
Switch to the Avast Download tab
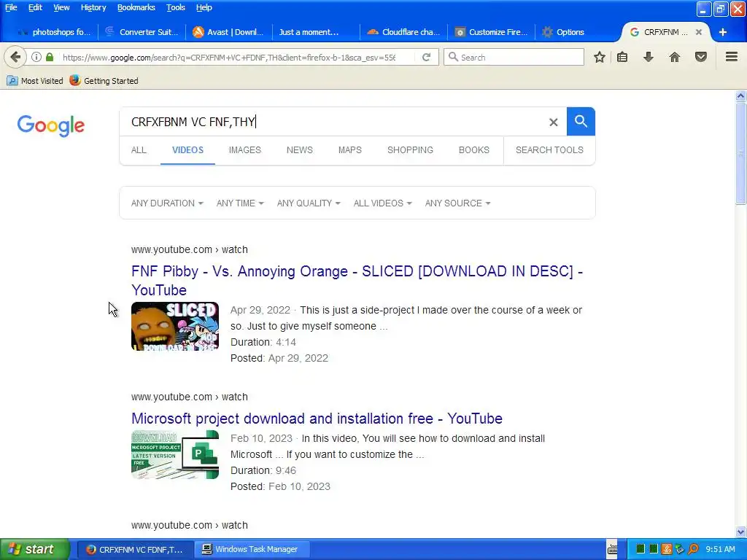coord(228,32)
